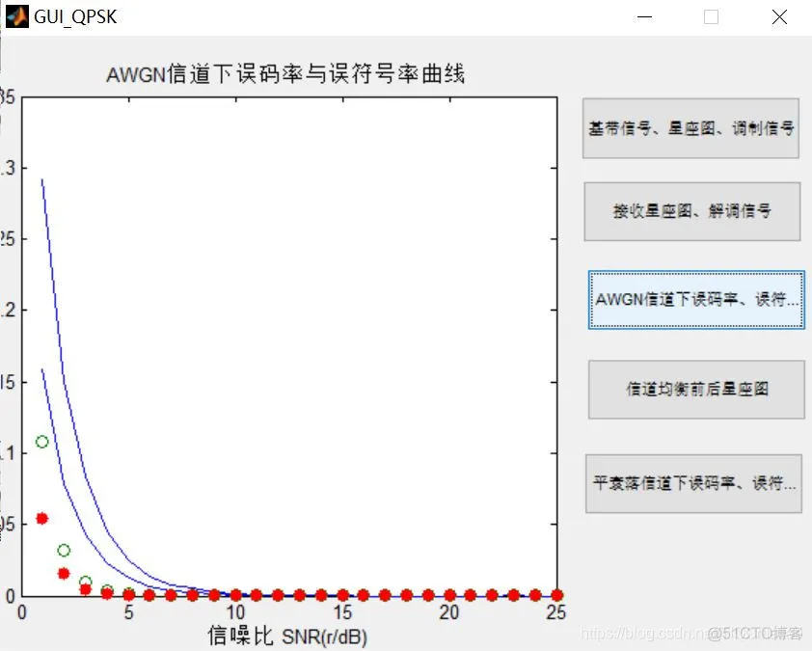This screenshot has width=812, height=651.
Task: Click x-axis tick label 20
Action: 449,612
